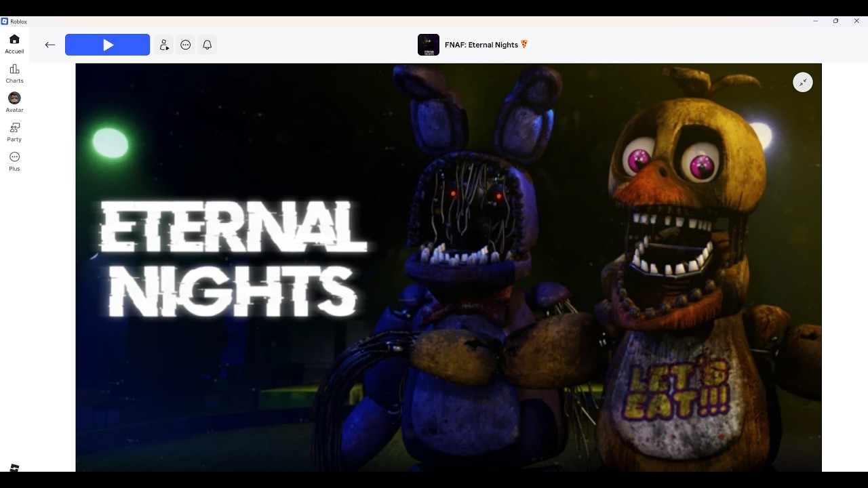Open the join with friends icon
Viewport: 868px width, 488px height.
tap(164, 45)
